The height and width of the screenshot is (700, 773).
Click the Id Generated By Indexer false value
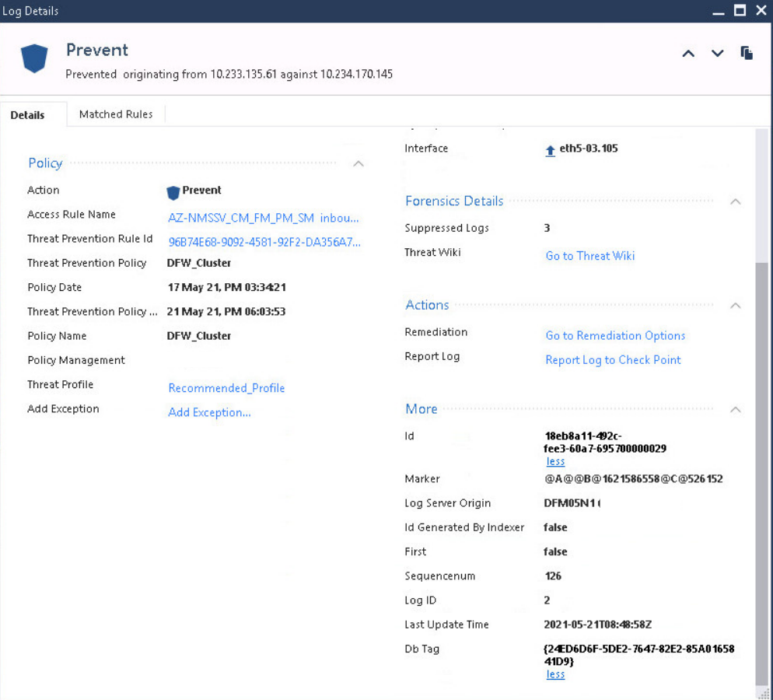point(555,527)
